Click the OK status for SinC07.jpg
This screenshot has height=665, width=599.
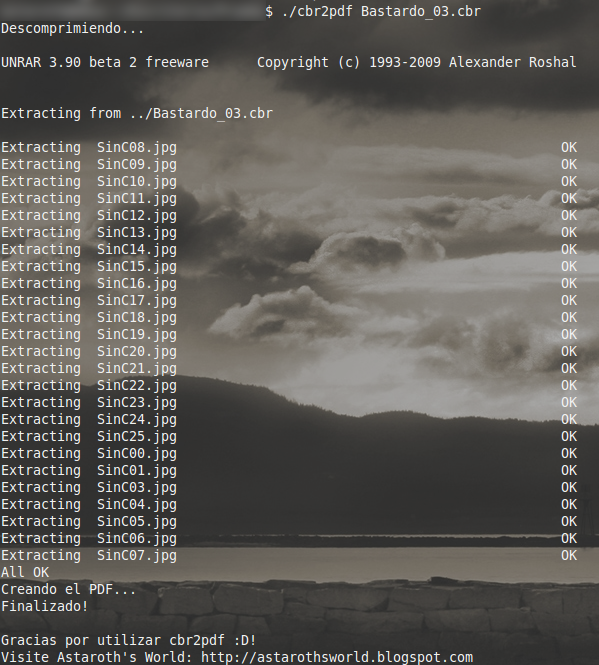click(x=569, y=555)
